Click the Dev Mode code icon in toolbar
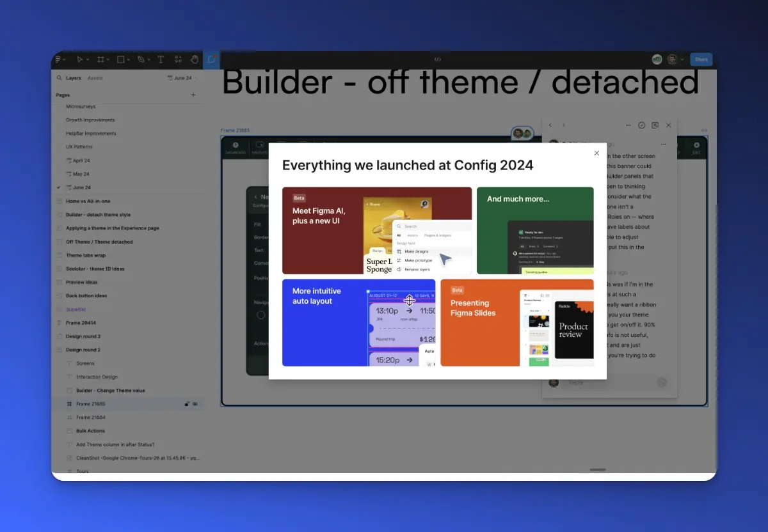 tap(438, 59)
